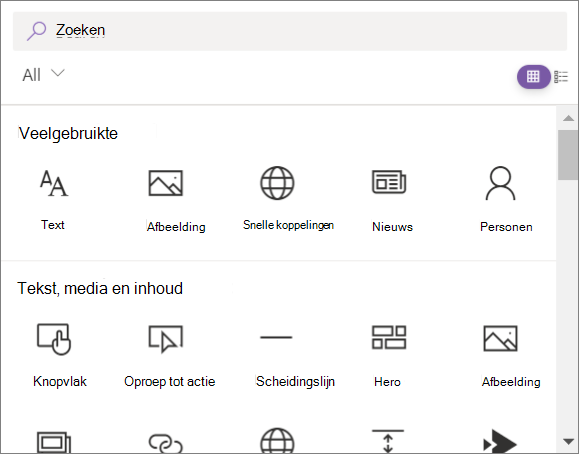Image resolution: width=579 pixels, height=454 pixels.
Task: Open the All category filter dropdown
Action: [43, 75]
